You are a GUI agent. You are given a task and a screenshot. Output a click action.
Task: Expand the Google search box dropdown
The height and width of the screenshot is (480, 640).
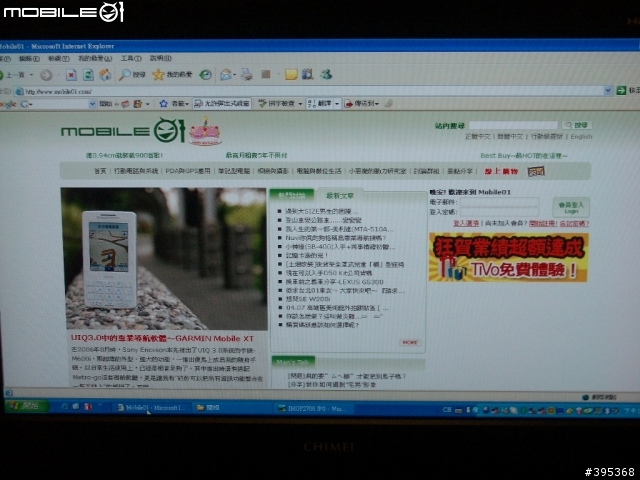[x=92, y=104]
